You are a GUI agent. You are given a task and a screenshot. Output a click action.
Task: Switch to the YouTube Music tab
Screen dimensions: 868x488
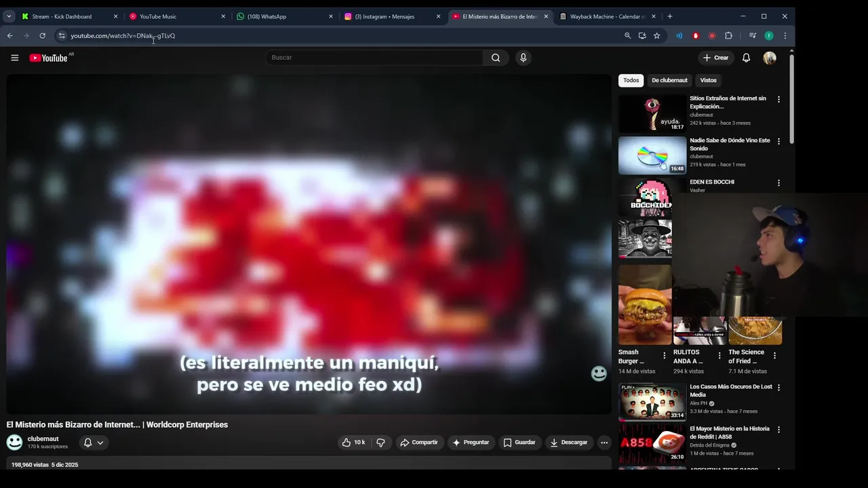[178, 16]
